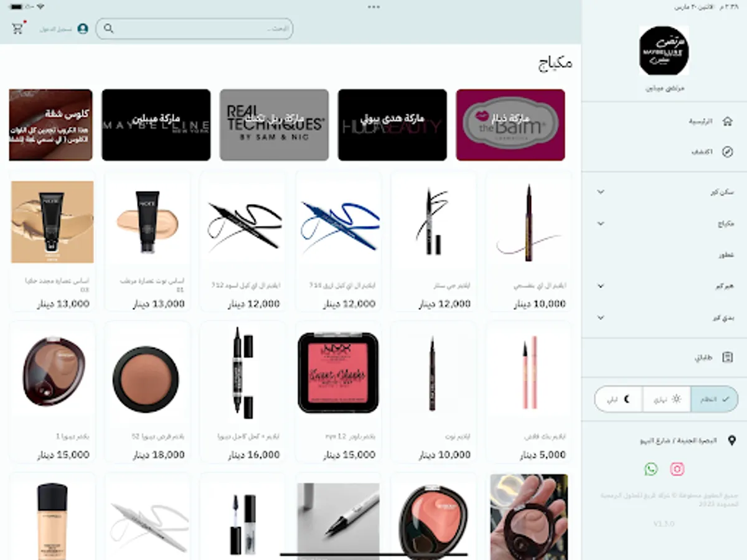Viewport: 747px width, 560px height.
Task: Open double-ended black eyeliner kohl image
Action: (243, 373)
